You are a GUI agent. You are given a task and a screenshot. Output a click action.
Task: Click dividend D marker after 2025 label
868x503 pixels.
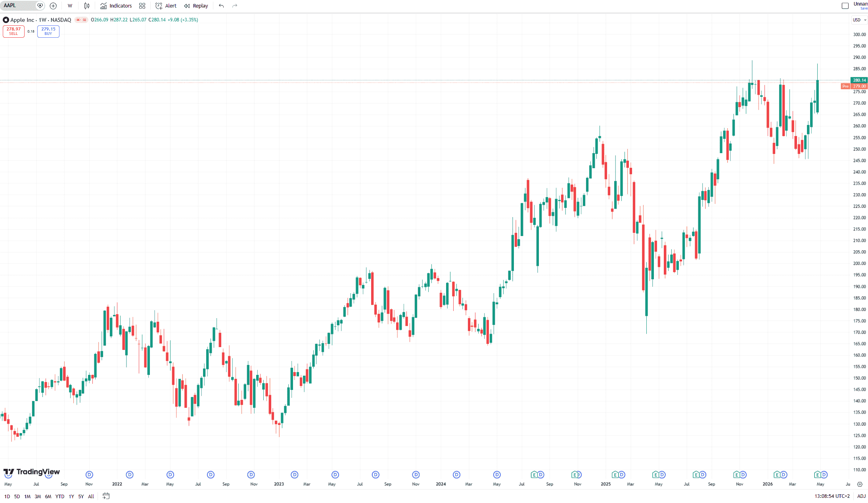pos(622,475)
